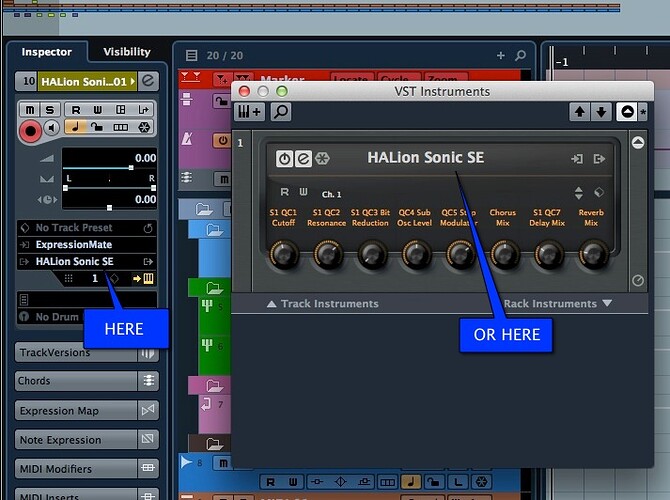Viewport: 670px width, 500px height.
Task: Solo track with Inspector S button
Action: click(50, 110)
